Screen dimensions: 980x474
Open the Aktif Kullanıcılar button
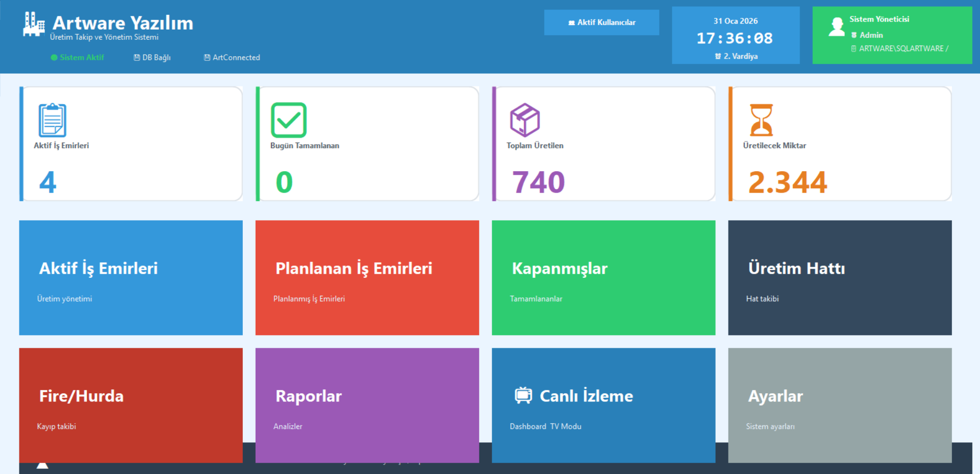pos(601,22)
